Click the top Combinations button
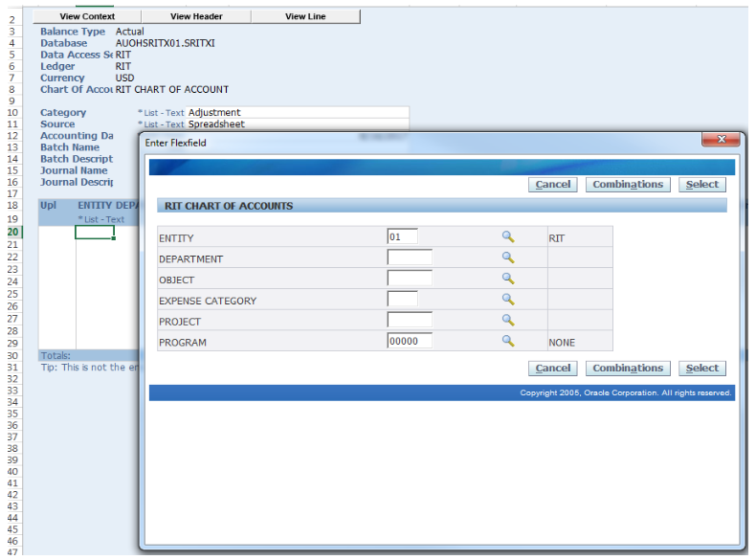This screenshot has width=756, height=560. pyautogui.click(x=628, y=185)
